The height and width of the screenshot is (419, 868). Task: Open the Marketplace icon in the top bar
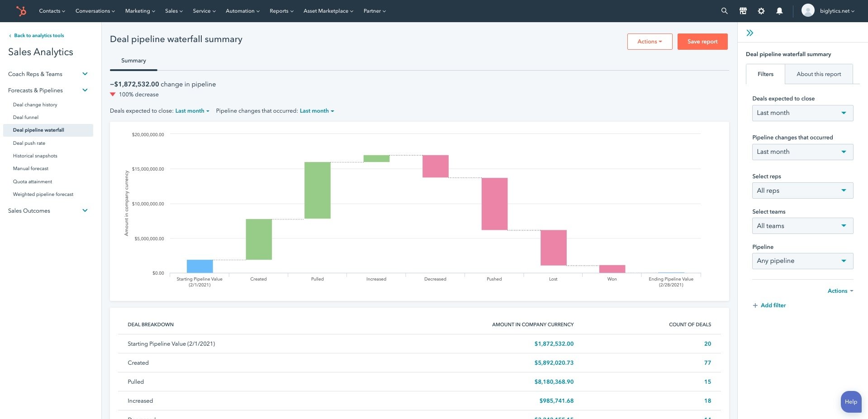(x=742, y=10)
